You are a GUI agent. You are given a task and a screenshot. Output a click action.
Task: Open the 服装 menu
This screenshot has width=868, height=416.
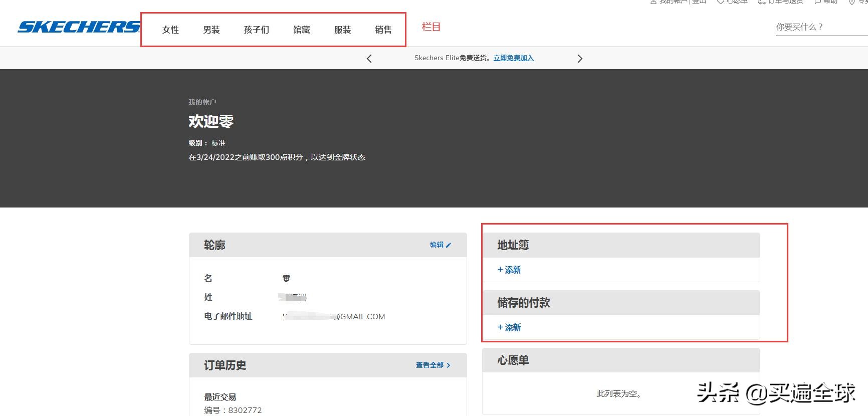[x=343, y=30]
